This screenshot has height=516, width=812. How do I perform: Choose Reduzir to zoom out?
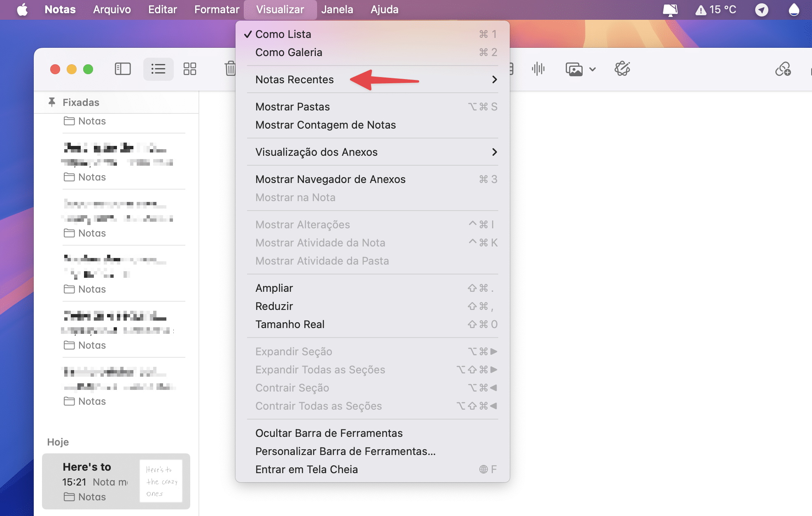click(373, 306)
